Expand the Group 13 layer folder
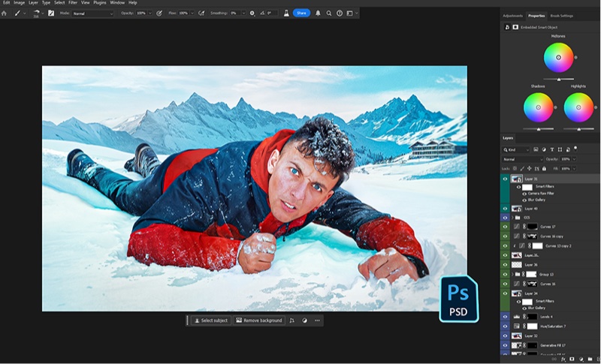Screen dimensions: 601x364 point(514,275)
